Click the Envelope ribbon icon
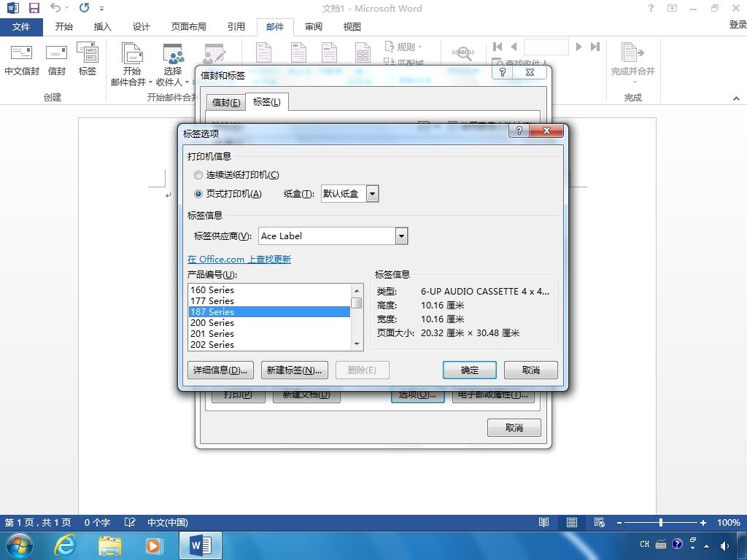Screen dimensions: 747x560 click(56, 61)
